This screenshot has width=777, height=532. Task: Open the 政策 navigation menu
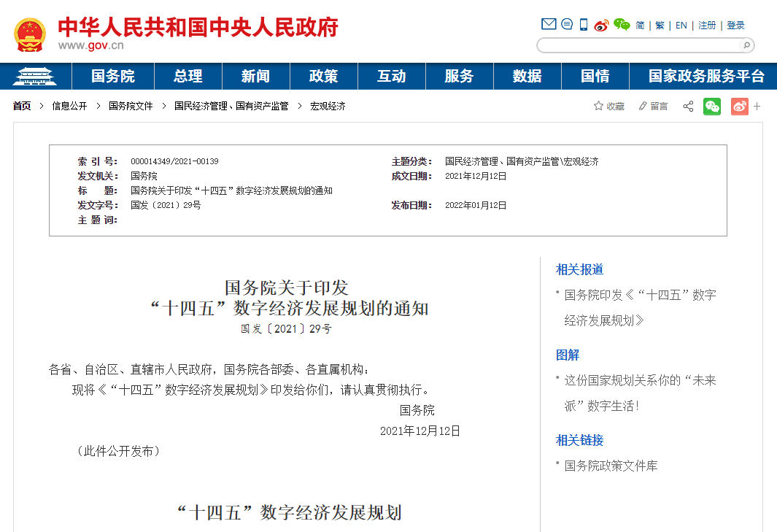click(323, 76)
